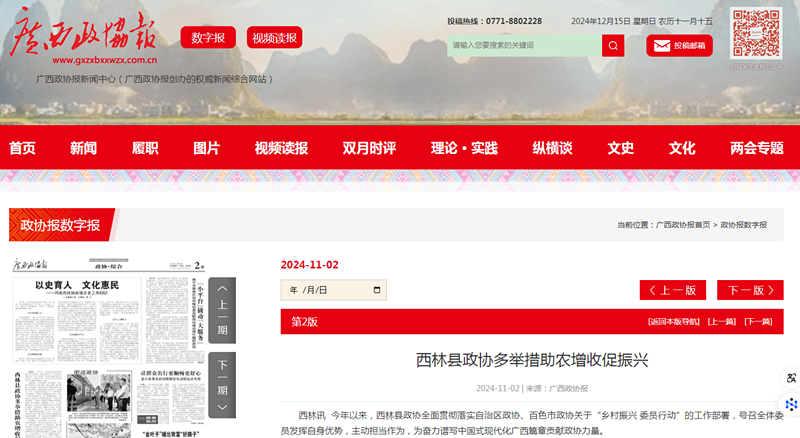Screen dimensions: 800x438
Task: Open 双月时评 in navigation bar
Action: point(369,148)
